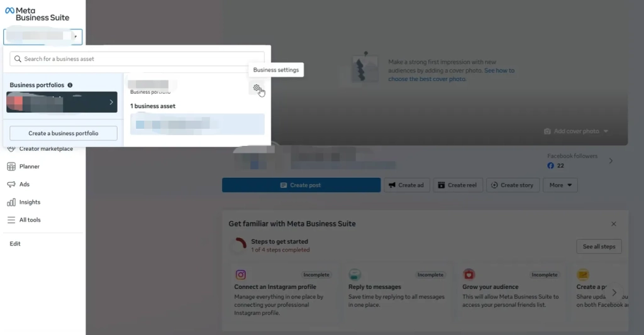Image resolution: width=644 pixels, height=335 pixels.
Task: Click the Instagram icon on Connect card
Action: tap(241, 275)
